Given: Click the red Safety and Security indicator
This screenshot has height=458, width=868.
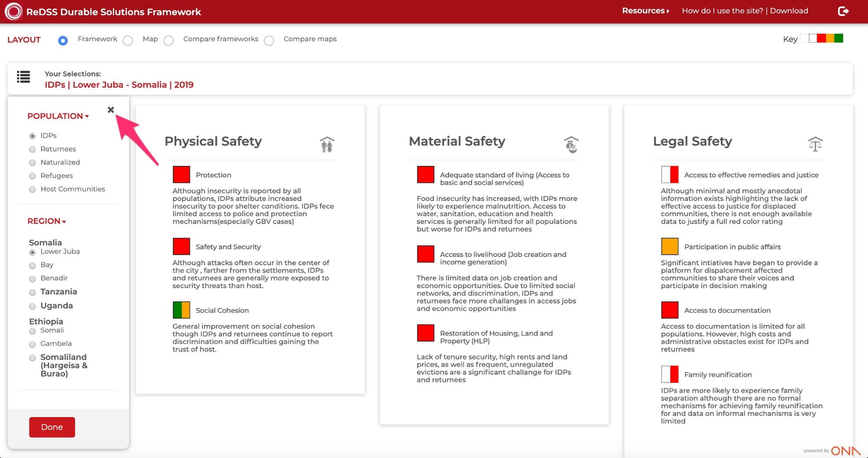Looking at the screenshot, I should point(182,246).
